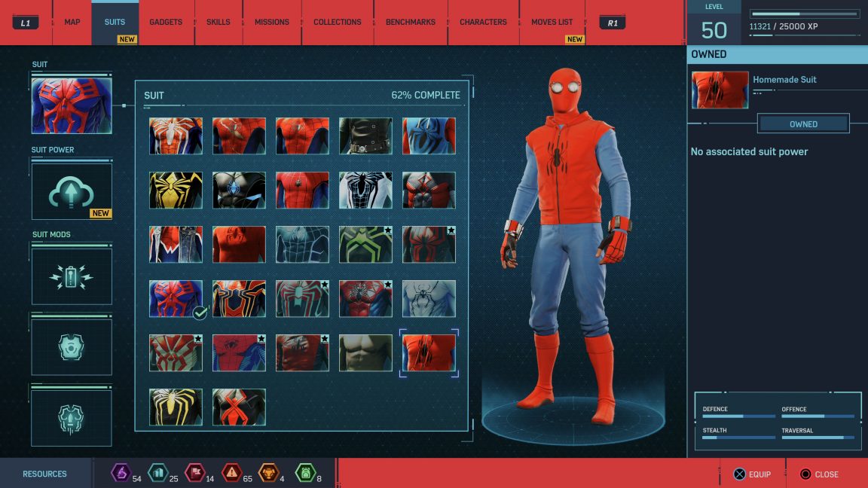Click the Traversal stat bar
Viewport: 868px width, 488px height.
click(x=818, y=437)
